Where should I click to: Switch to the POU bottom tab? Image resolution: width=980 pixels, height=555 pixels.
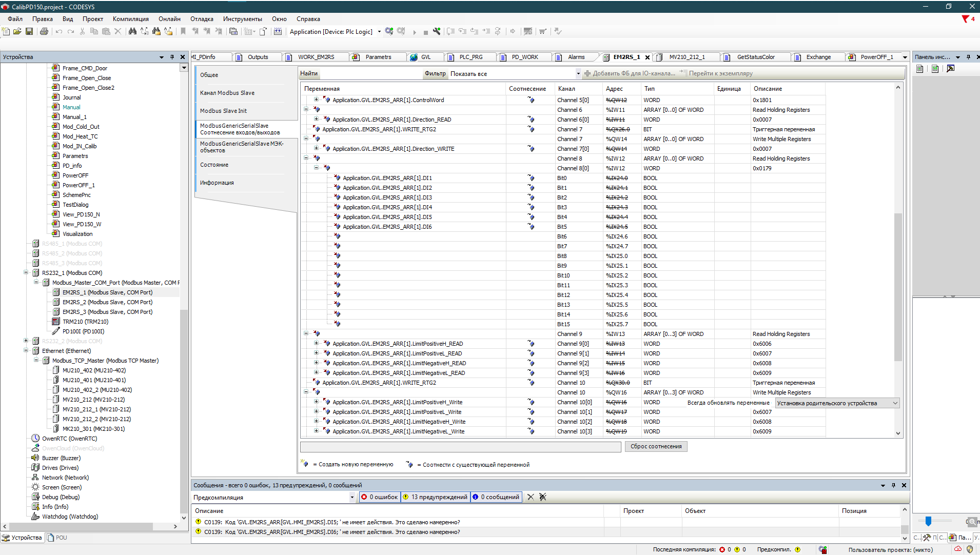pyautogui.click(x=57, y=538)
